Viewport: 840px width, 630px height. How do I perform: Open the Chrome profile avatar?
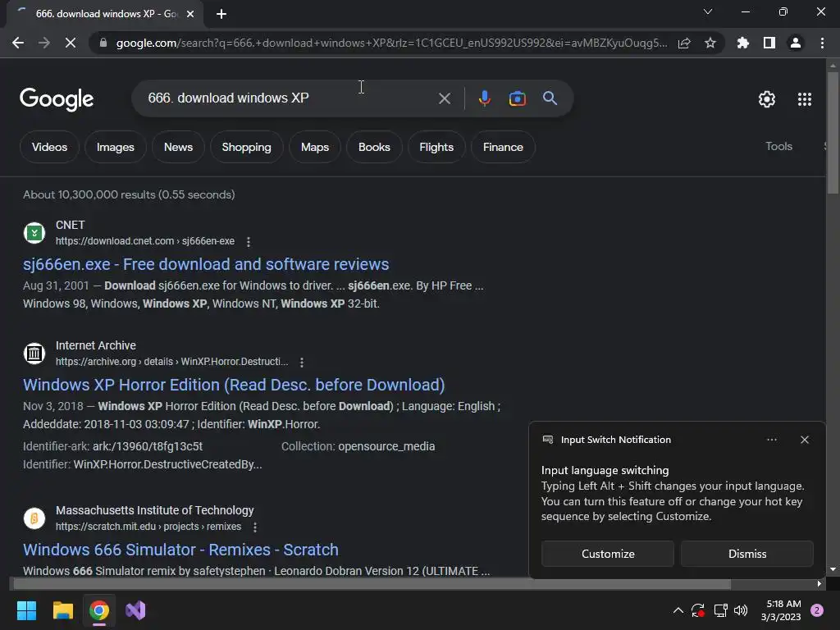tap(796, 43)
